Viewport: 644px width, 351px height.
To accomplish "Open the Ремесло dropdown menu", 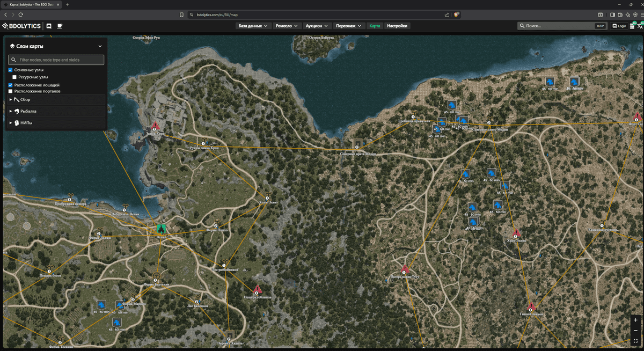I will tap(287, 26).
